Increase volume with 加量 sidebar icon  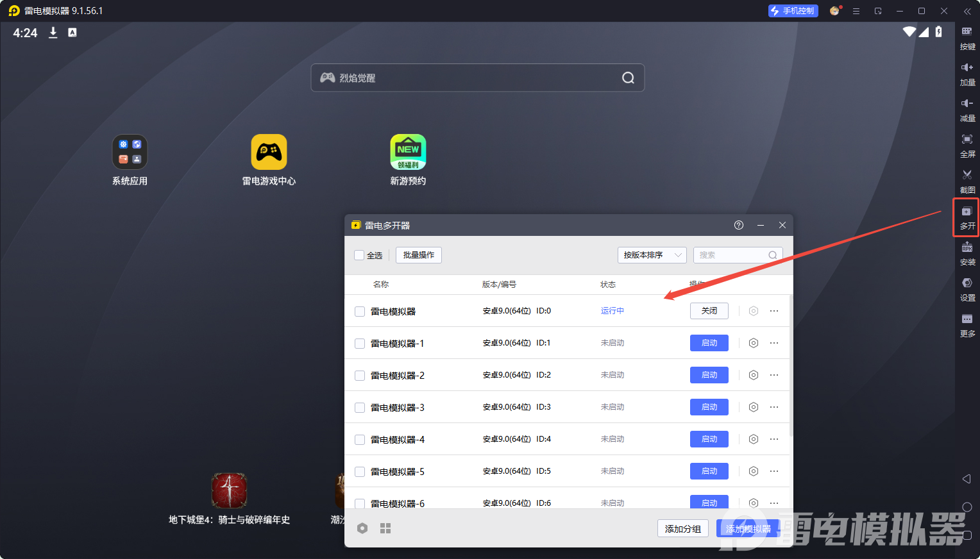(967, 74)
